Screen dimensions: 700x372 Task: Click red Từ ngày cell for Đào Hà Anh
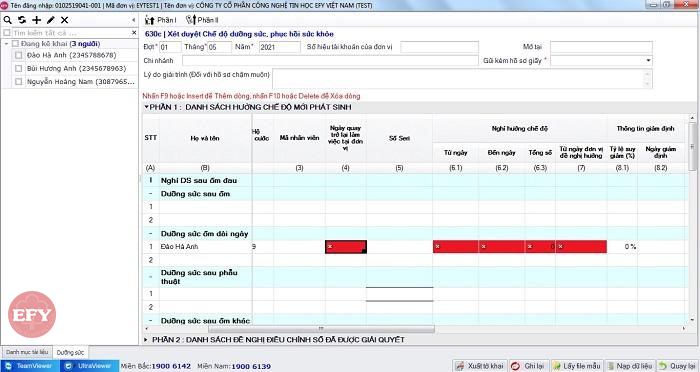click(455, 247)
